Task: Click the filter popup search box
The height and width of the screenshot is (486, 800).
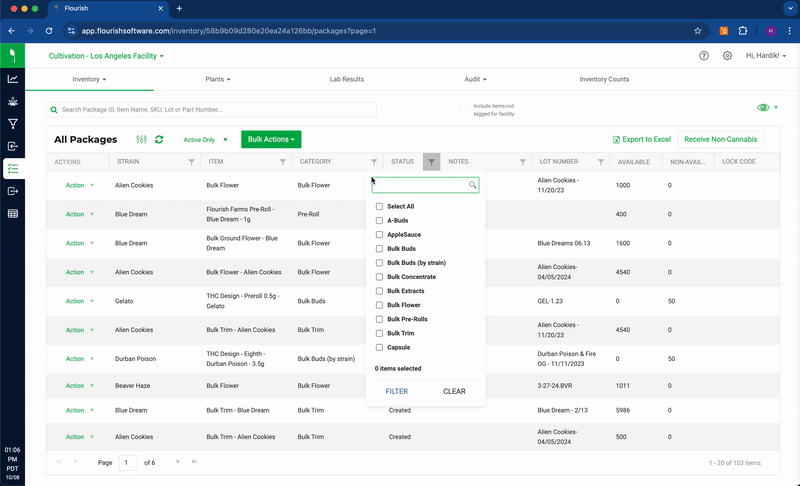Action: click(x=425, y=185)
